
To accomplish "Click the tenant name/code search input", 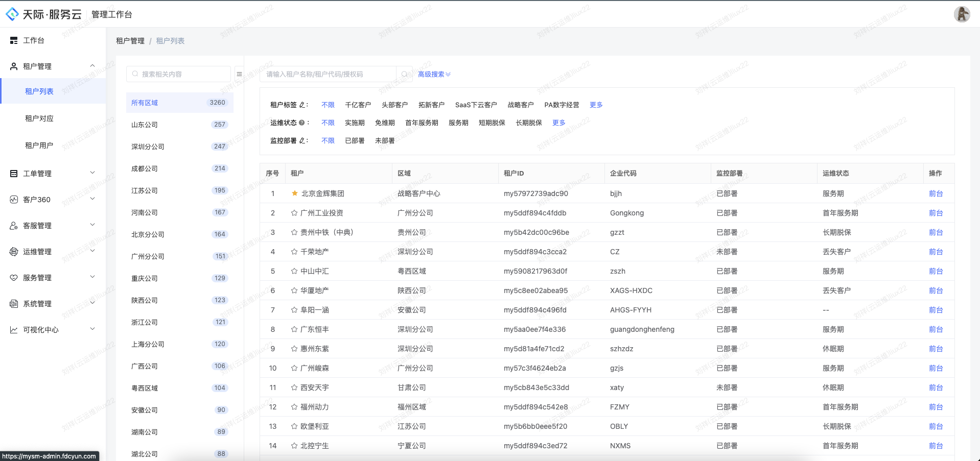I will click(x=328, y=74).
